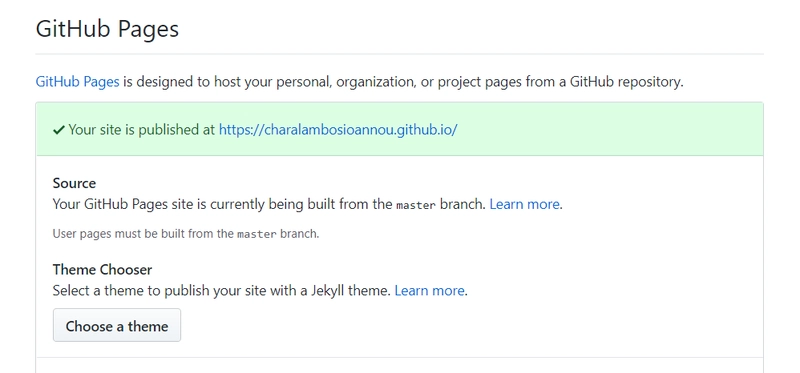Select the Theme Chooser section heading
Screen dimensions: 800x373
pyautogui.click(x=103, y=269)
